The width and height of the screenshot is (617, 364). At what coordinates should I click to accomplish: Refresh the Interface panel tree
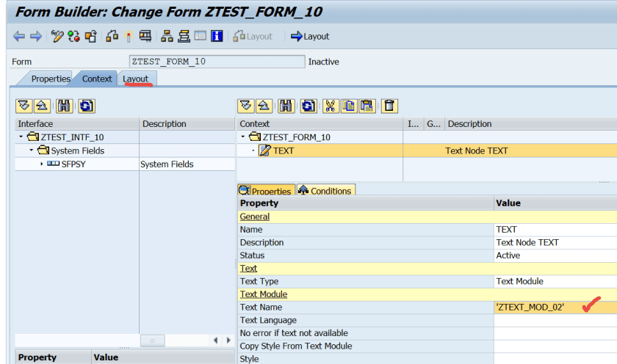[86, 106]
